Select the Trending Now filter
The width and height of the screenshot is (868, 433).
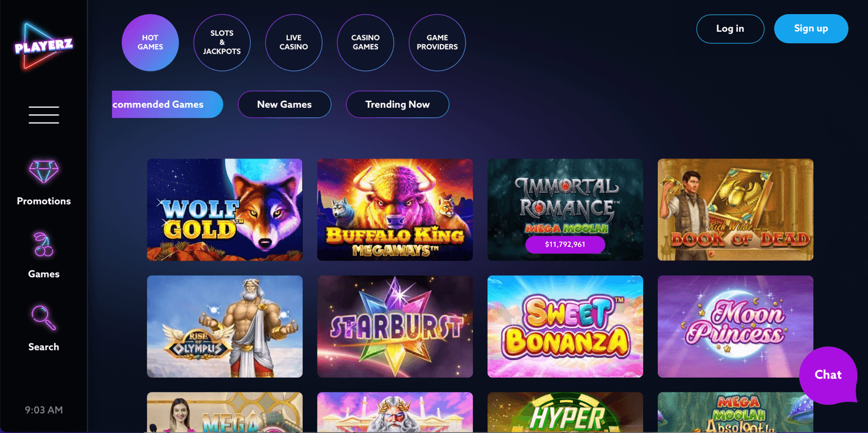tap(397, 104)
